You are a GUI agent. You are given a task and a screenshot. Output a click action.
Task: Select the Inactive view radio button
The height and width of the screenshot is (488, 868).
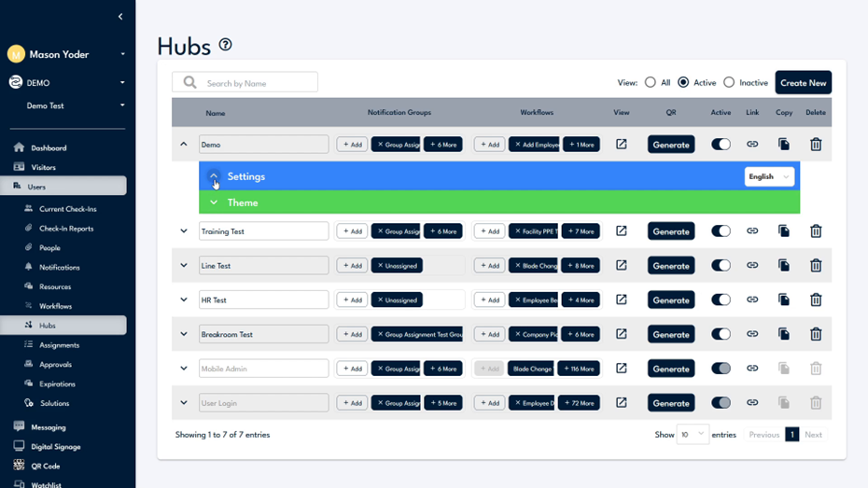[x=729, y=83]
